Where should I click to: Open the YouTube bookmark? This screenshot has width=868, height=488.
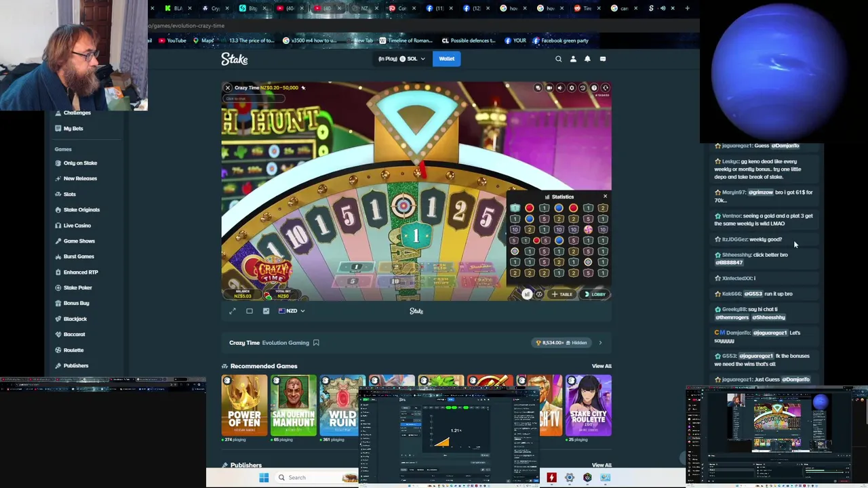pyautogui.click(x=172, y=41)
